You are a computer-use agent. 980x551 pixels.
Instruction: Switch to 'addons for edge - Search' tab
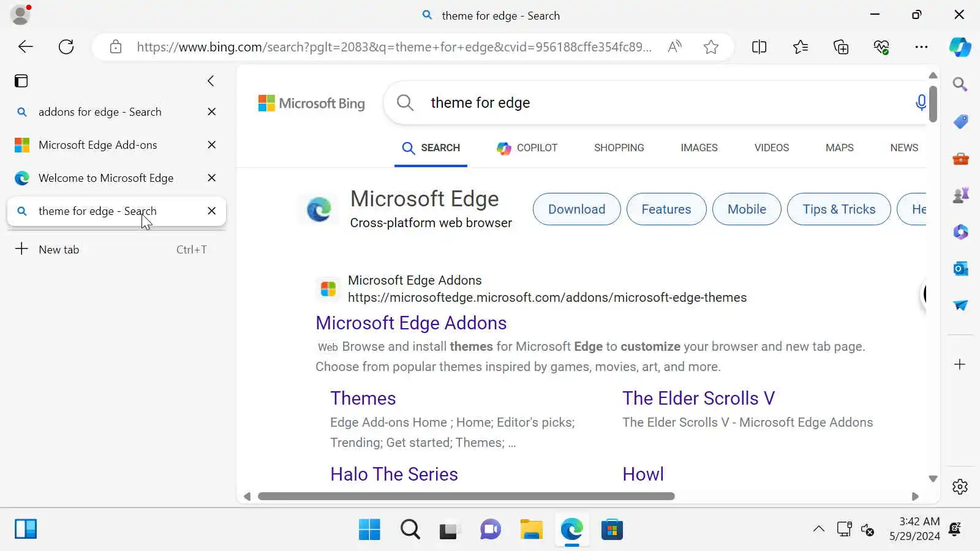point(116,112)
